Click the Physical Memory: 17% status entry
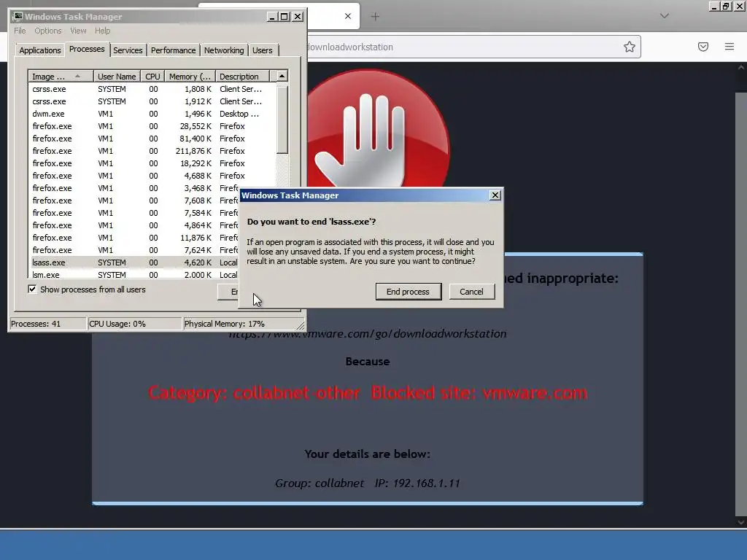The width and height of the screenshot is (747, 560). tap(241, 324)
